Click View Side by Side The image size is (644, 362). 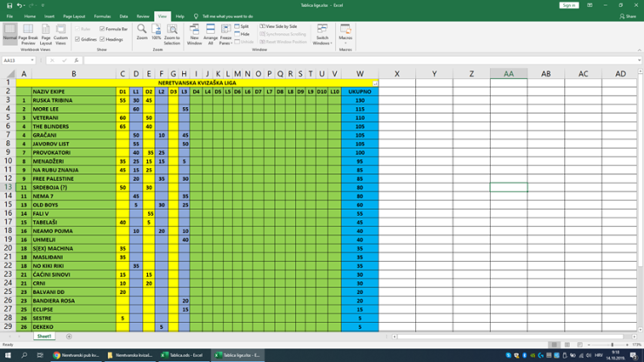280,26
